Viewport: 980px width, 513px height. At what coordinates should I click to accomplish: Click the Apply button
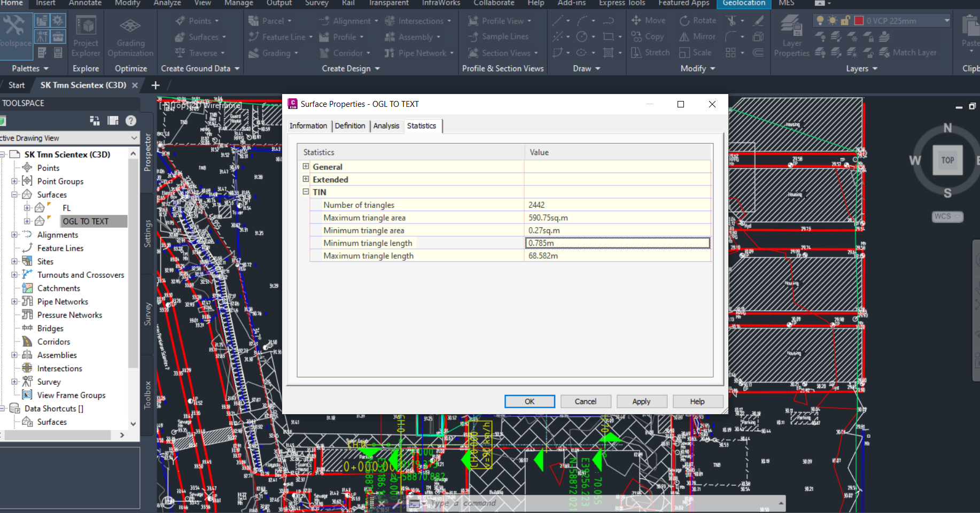(x=641, y=401)
